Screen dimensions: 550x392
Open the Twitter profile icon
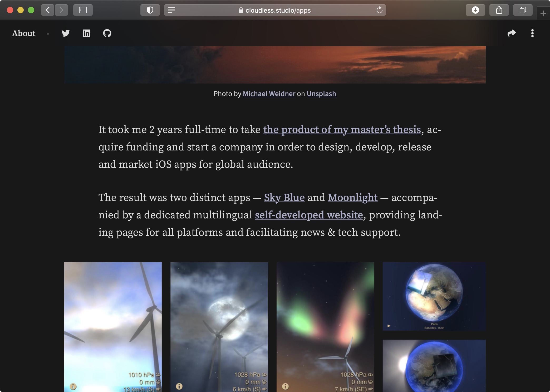coord(66,33)
